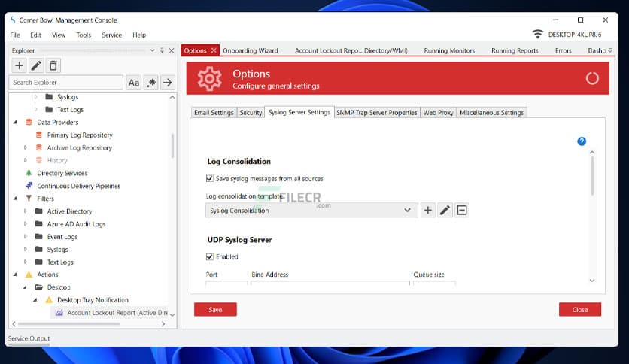Edit the selected log consolidation template
Viewport: 629px width, 364px height.
click(x=445, y=210)
